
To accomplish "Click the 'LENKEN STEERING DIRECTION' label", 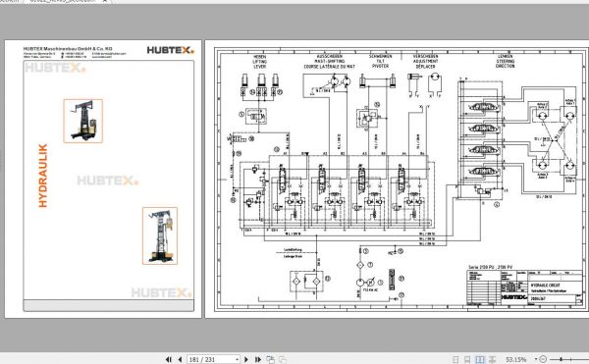I will pyautogui.click(x=506, y=61).
